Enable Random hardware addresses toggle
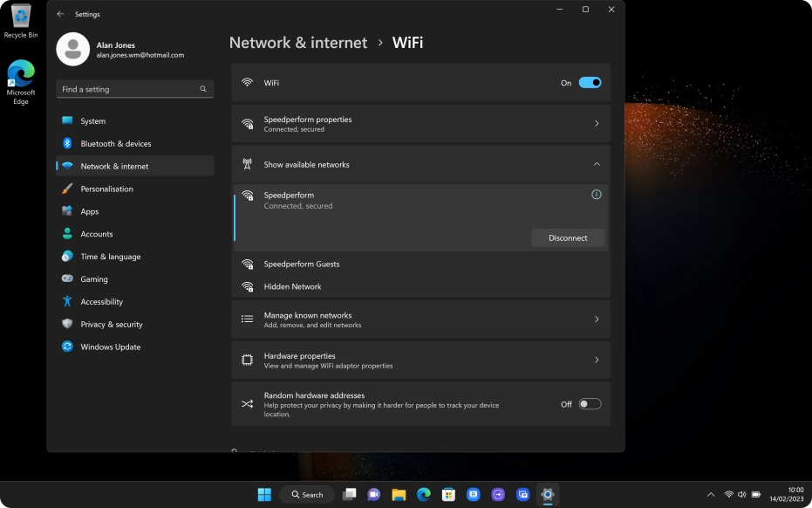Screen dimensions: 812x508 (x=590, y=404)
